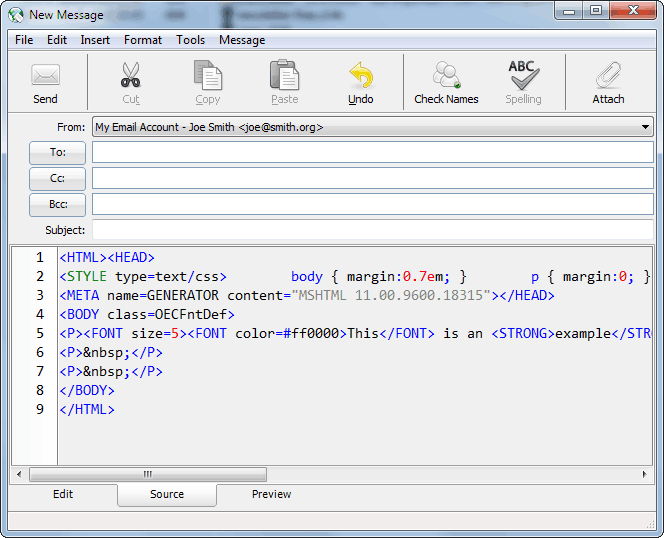Click the horizontal scrollbar thumb

[x=148, y=474]
